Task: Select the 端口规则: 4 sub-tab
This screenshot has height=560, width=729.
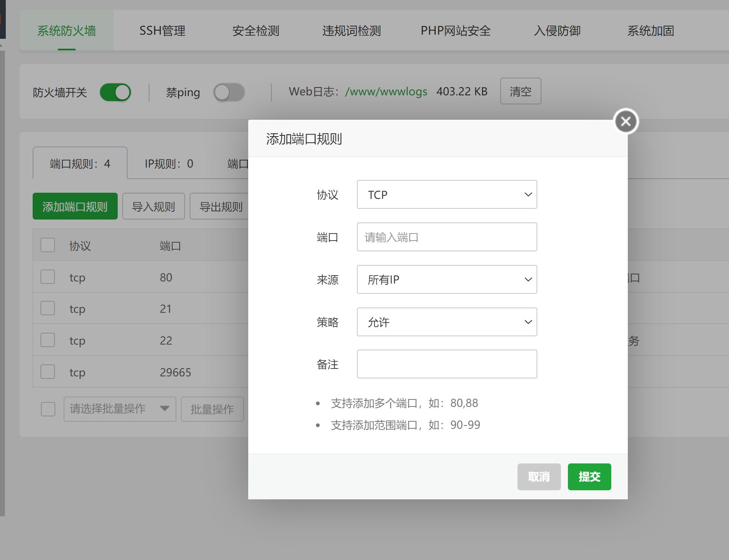Action: pyautogui.click(x=80, y=163)
